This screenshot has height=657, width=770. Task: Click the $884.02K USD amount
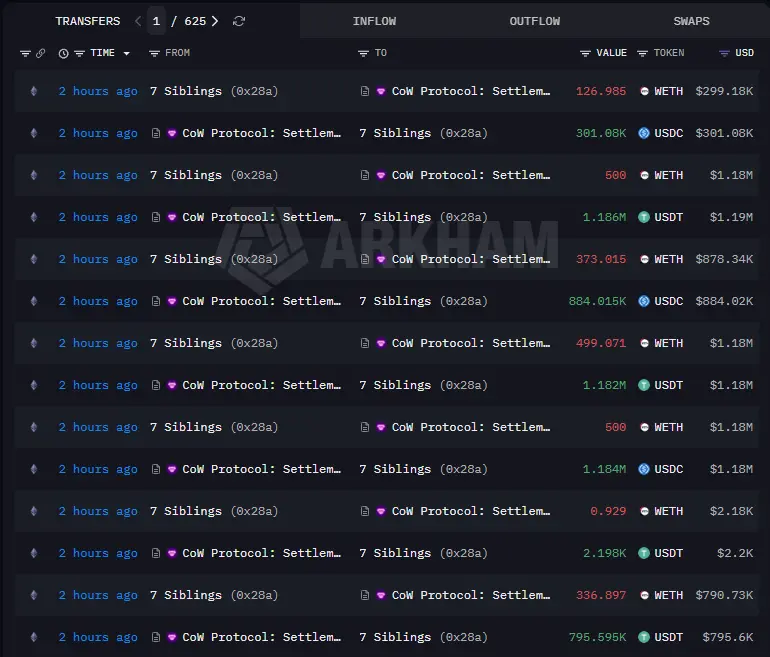coord(724,301)
